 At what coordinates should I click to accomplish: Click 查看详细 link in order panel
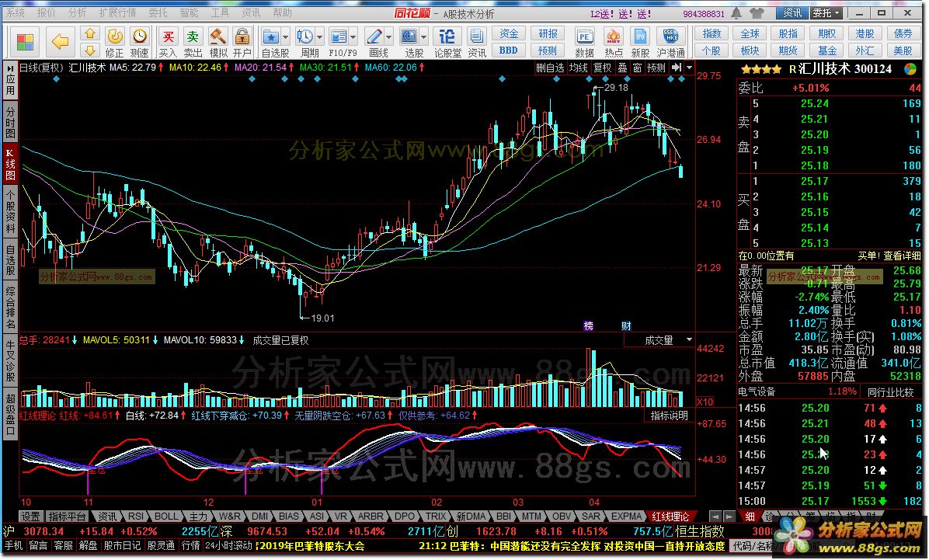(903, 256)
